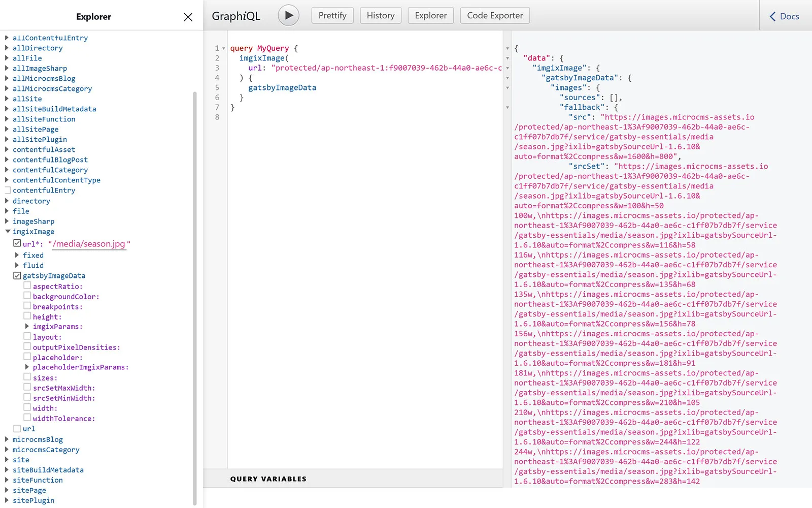Check the placeholder argument checkbox
The width and height of the screenshot is (812, 508).
point(27,357)
